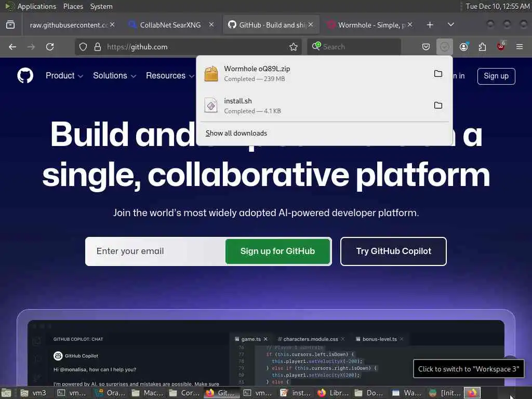Viewport: 532px width, 399px height.
Task: Show install.sh in containing folder
Action: 438,105
